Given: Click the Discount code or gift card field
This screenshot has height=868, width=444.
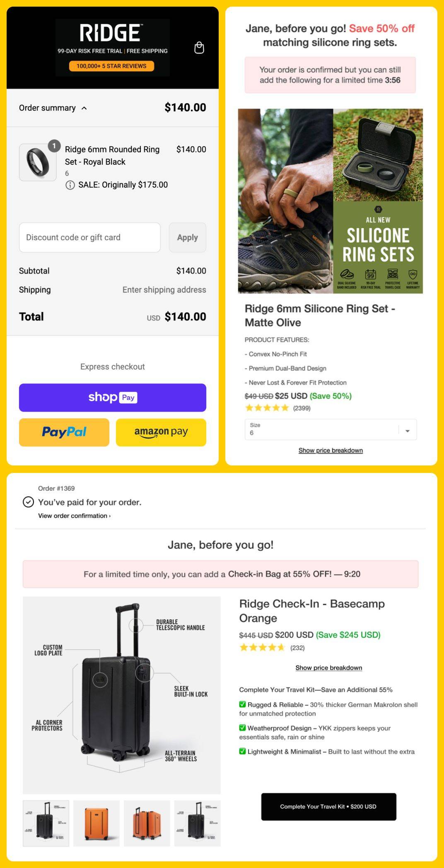Looking at the screenshot, I should [x=90, y=237].
